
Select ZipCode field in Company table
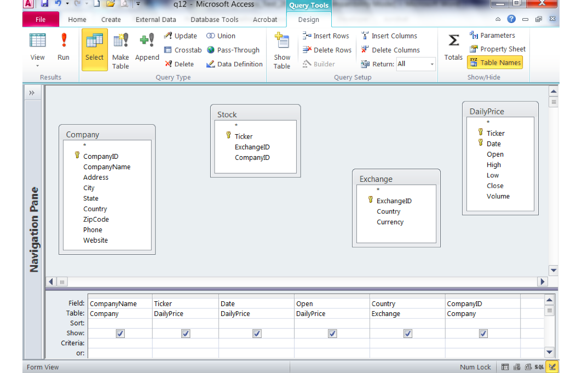(96, 219)
